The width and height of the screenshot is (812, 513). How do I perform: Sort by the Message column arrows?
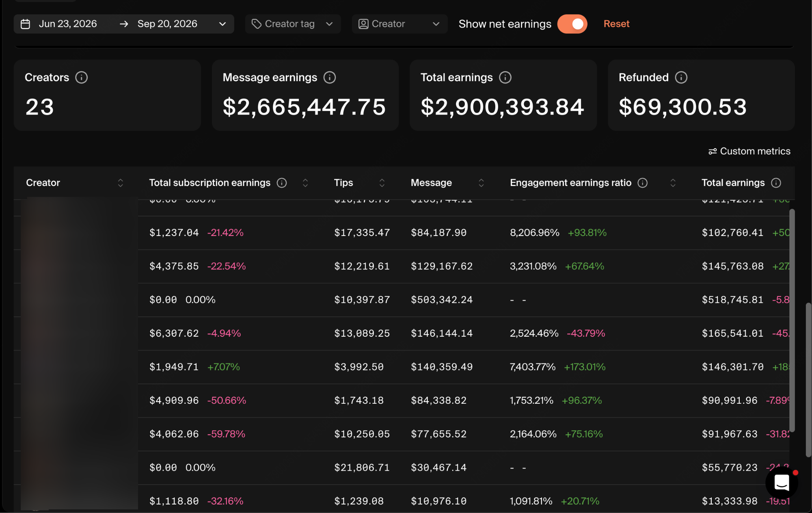(481, 183)
